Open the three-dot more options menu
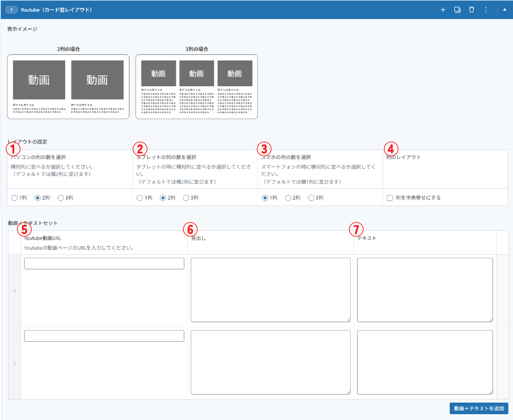Image resolution: width=513 pixels, height=420 pixels. (x=486, y=10)
